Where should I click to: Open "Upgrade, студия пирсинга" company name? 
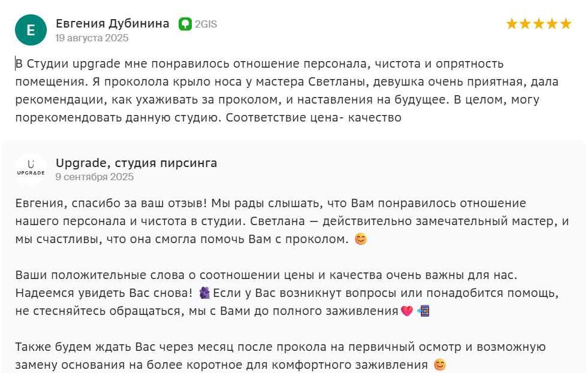(x=136, y=163)
